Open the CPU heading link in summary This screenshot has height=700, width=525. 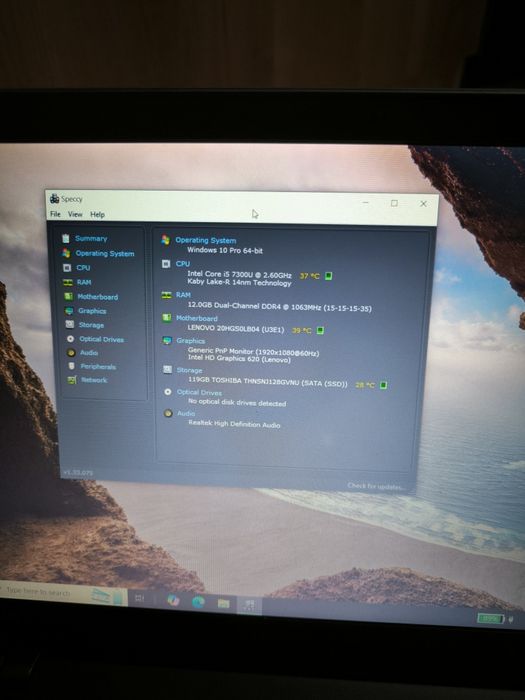click(x=183, y=264)
